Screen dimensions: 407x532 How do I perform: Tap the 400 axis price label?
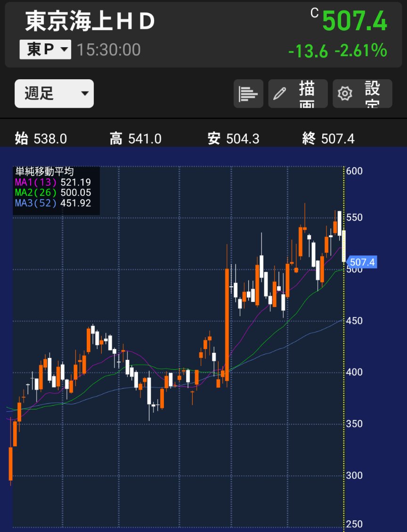coord(354,372)
